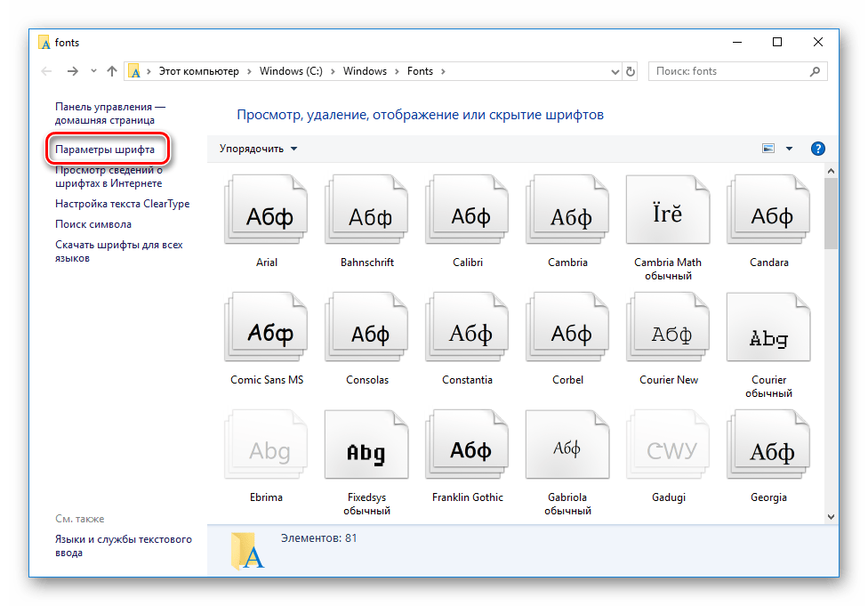Open the Bahnschrift font icon
This screenshot has width=868, height=606.
[367, 214]
